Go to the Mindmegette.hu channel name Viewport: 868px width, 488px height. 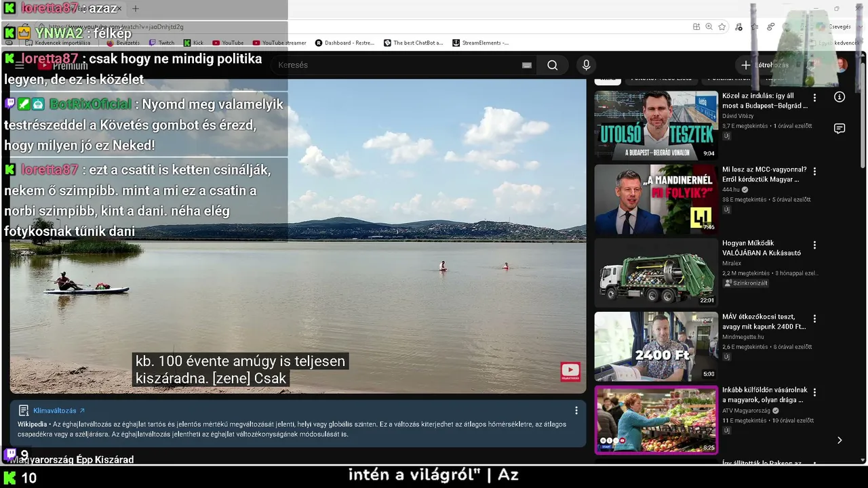tap(743, 337)
